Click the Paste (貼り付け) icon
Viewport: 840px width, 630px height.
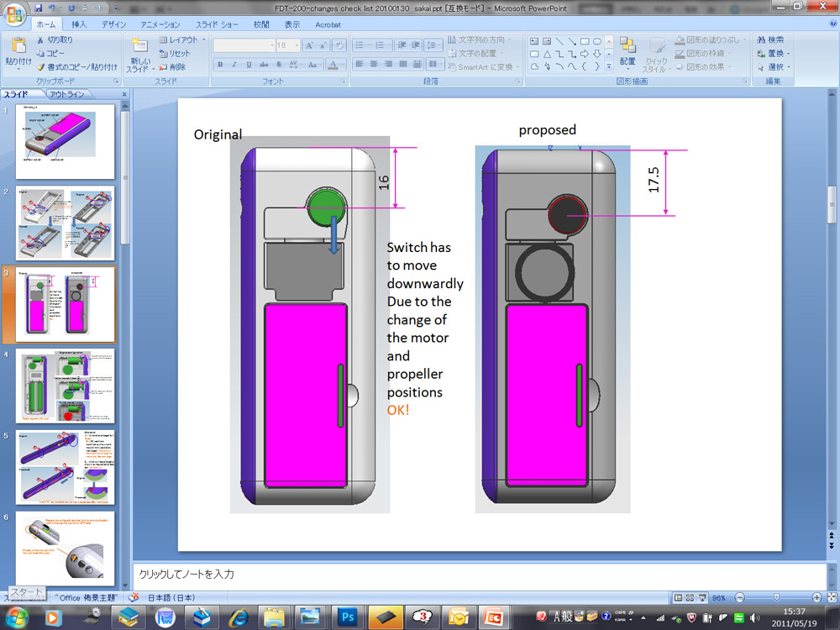pyautogui.click(x=18, y=45)
